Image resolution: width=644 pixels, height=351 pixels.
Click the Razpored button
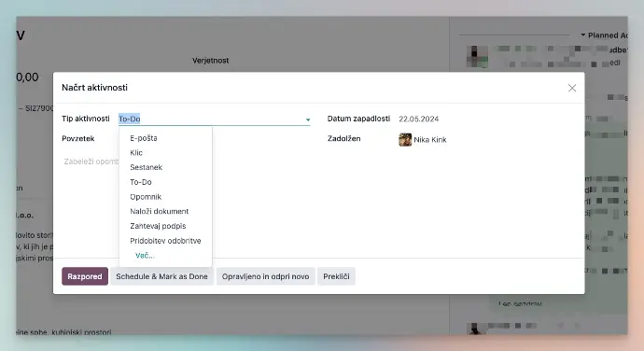(85, 276)
